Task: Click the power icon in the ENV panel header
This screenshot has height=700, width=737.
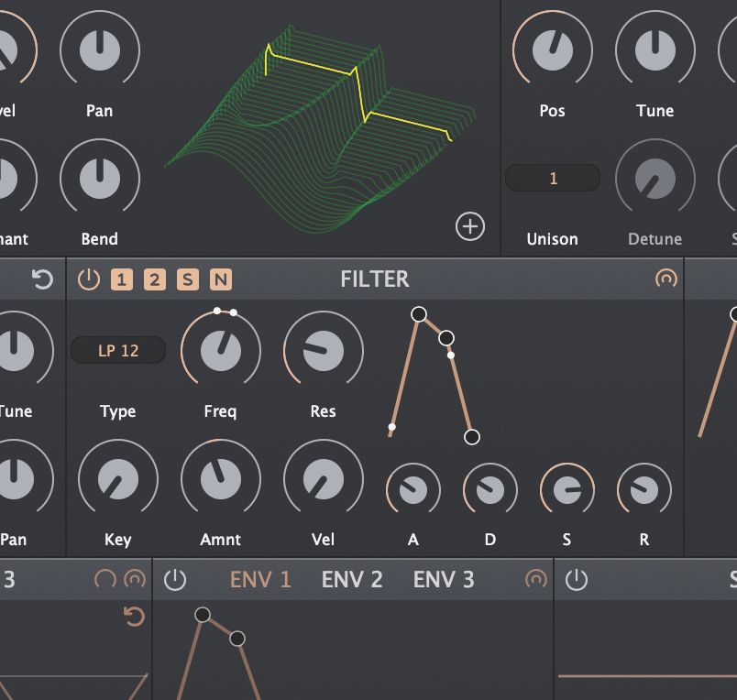Action: [x=175, y=579]
